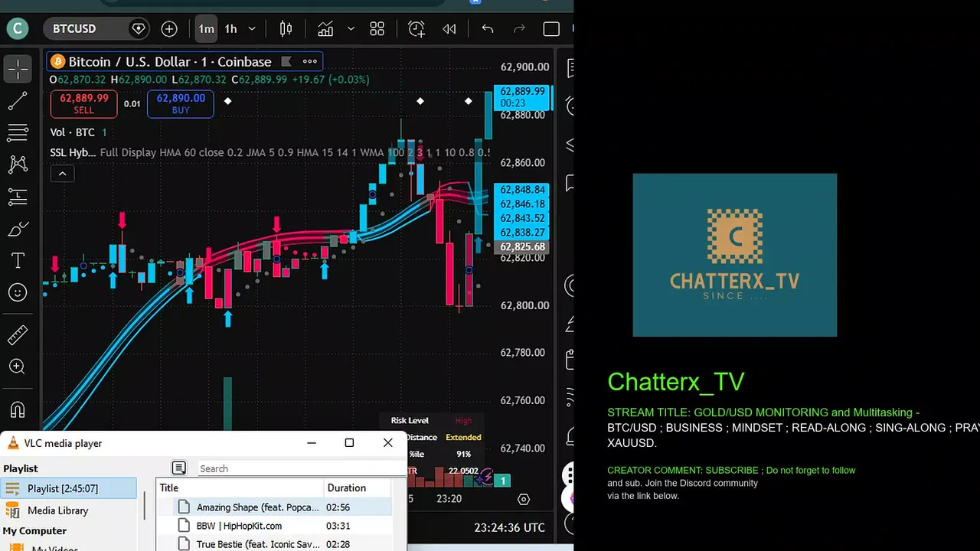Toggle magnet mode for drawings
The image size is (980, 551).
[17, 409]
